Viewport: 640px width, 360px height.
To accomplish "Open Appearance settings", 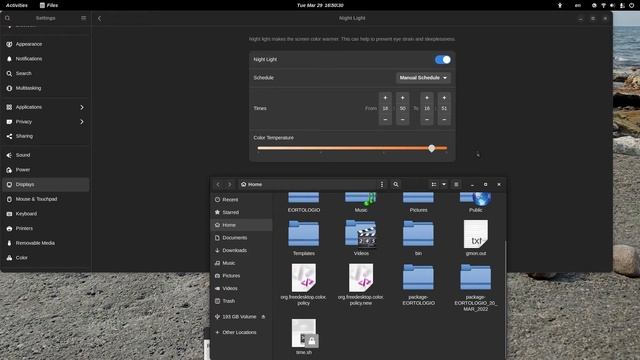I will [45, 44].
